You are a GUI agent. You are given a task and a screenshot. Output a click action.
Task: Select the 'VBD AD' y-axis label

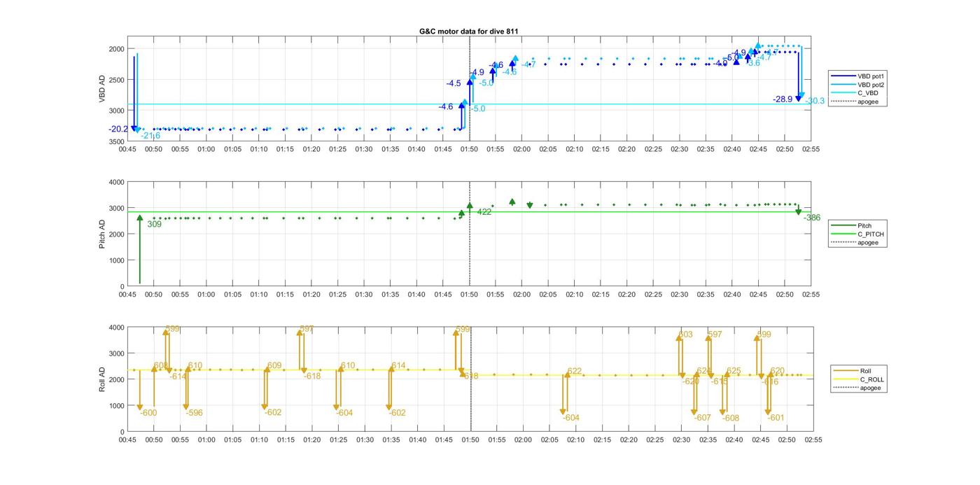[x=102, y=90]
